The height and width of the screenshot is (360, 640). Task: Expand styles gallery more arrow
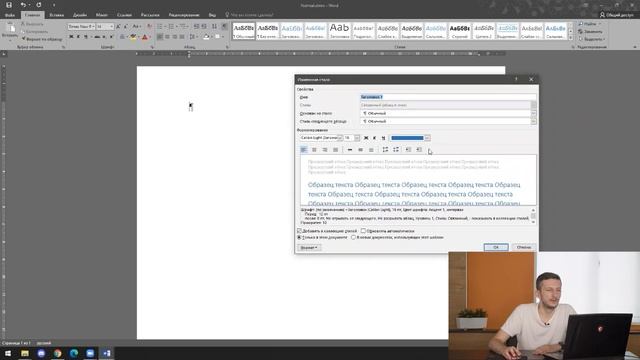pos(571,38)
